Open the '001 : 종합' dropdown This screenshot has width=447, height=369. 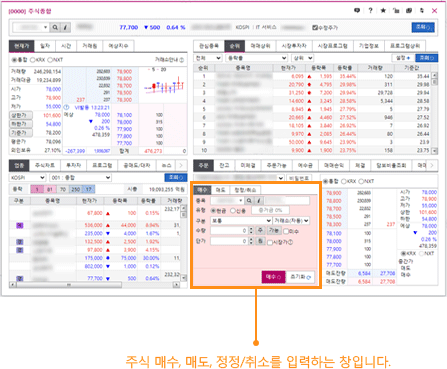80,178
